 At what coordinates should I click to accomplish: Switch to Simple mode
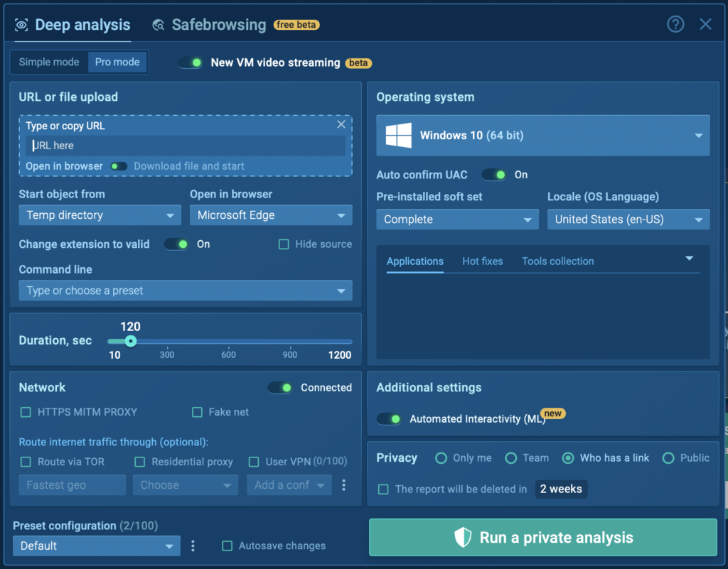coord(49,62)
